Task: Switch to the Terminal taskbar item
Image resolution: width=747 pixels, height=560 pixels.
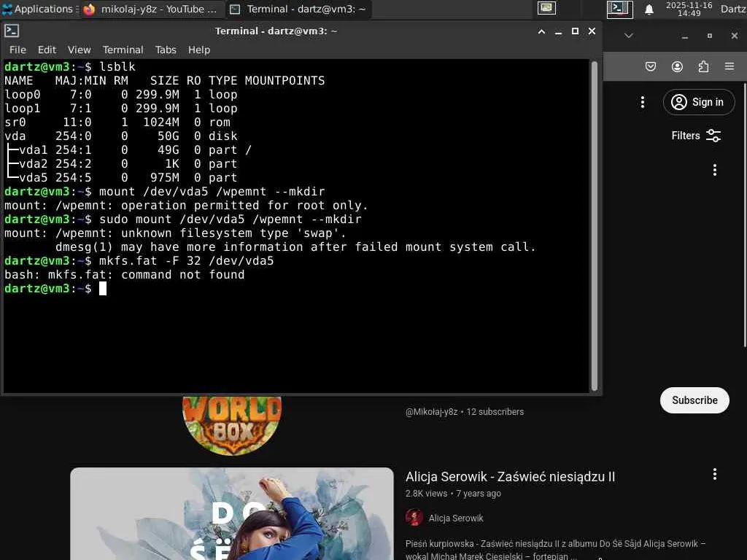Action: click(298, 9)
